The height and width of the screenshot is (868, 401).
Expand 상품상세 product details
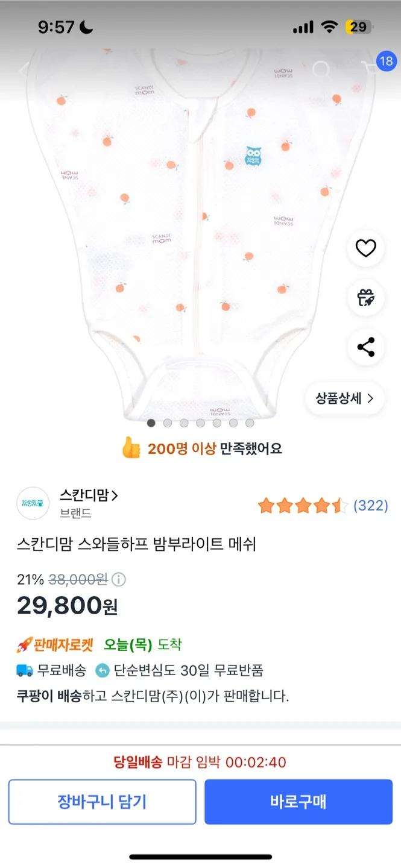coord(344,398)
